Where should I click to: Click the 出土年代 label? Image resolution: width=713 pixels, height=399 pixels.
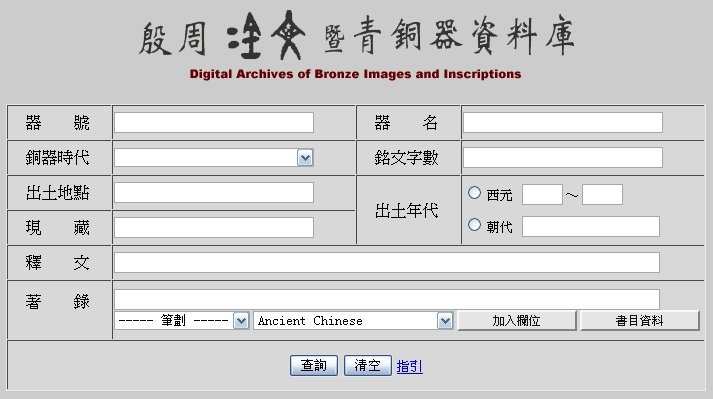tap(407, 211)
